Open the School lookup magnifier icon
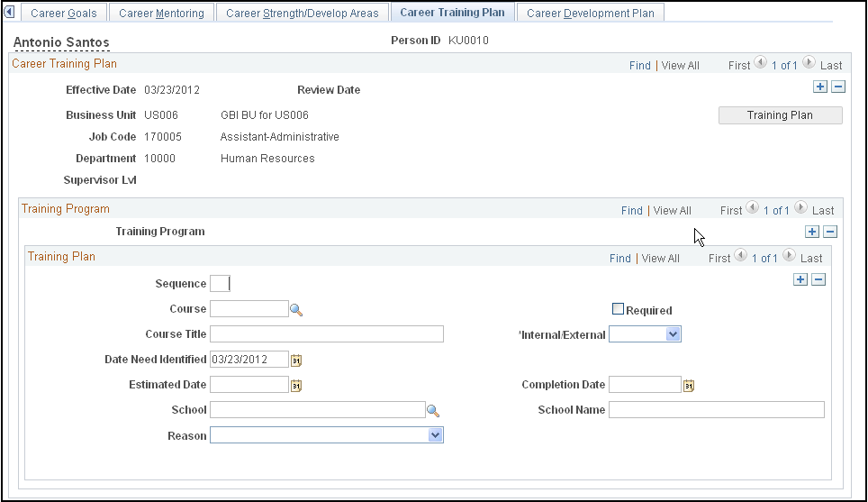 (x=433, y=411)
